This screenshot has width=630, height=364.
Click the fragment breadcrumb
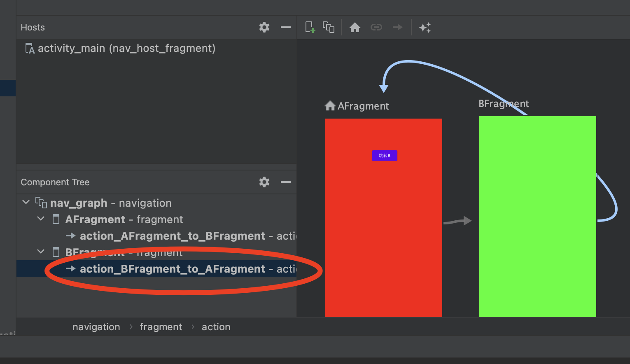pos(161,327)
